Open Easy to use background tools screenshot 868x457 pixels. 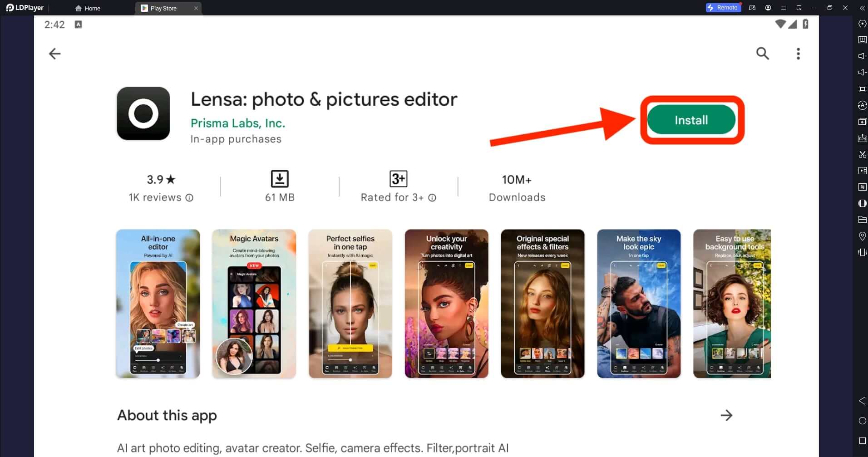click(x=732, y=304)
